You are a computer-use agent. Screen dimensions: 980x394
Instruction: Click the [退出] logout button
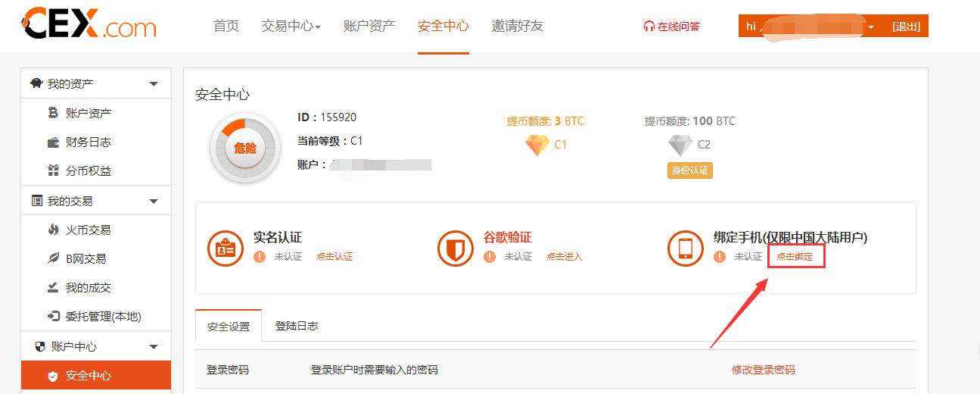pos(906,27)
